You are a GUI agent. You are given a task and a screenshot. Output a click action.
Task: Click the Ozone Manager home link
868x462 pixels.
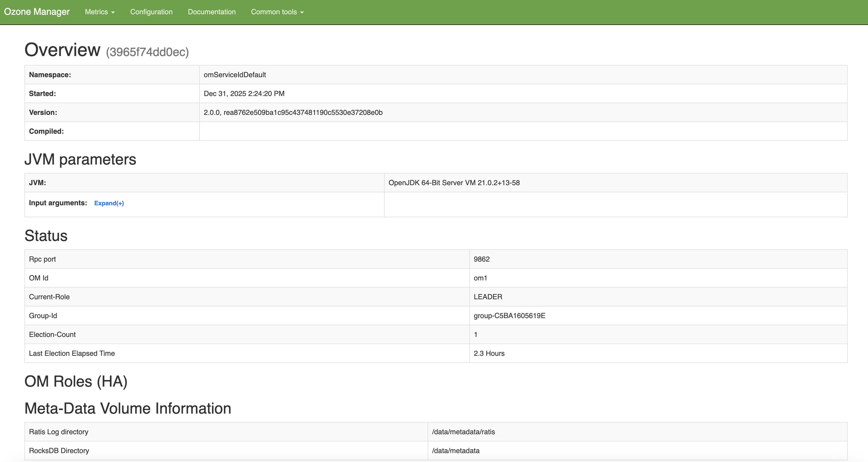point(37,11)
